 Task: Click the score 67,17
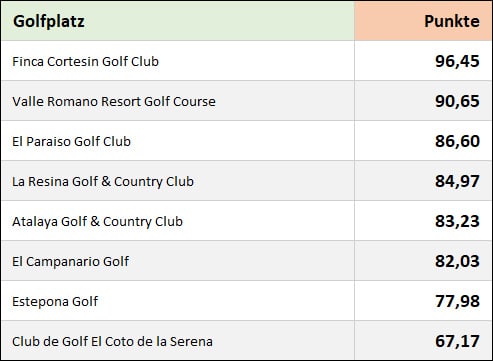(x=457, y=341)
